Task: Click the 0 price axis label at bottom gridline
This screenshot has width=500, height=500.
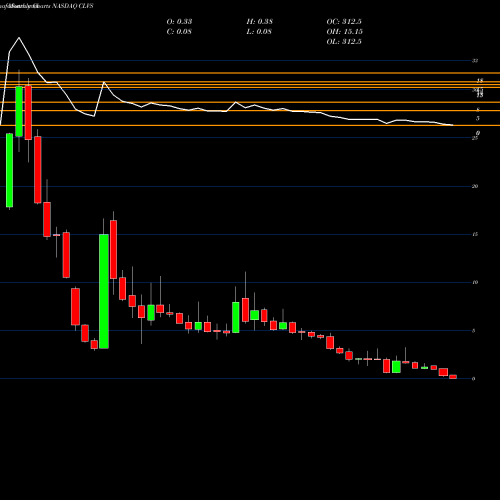Action: tap(473, 379)
